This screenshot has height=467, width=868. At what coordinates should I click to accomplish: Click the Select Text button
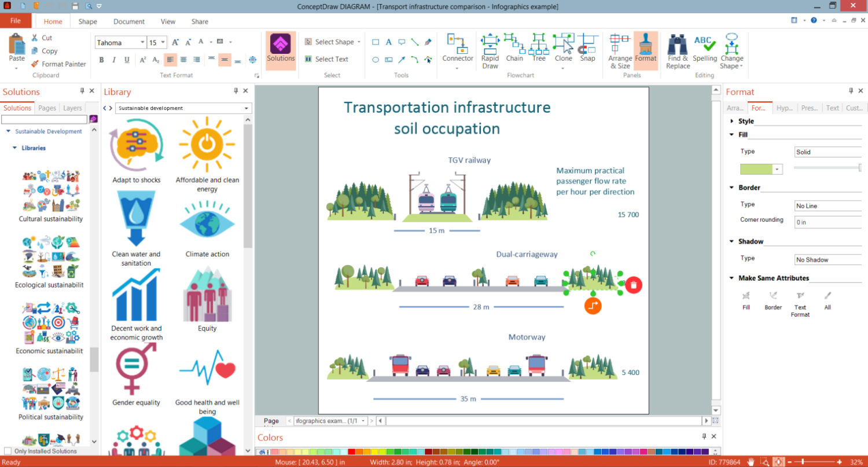click(326, 59)
